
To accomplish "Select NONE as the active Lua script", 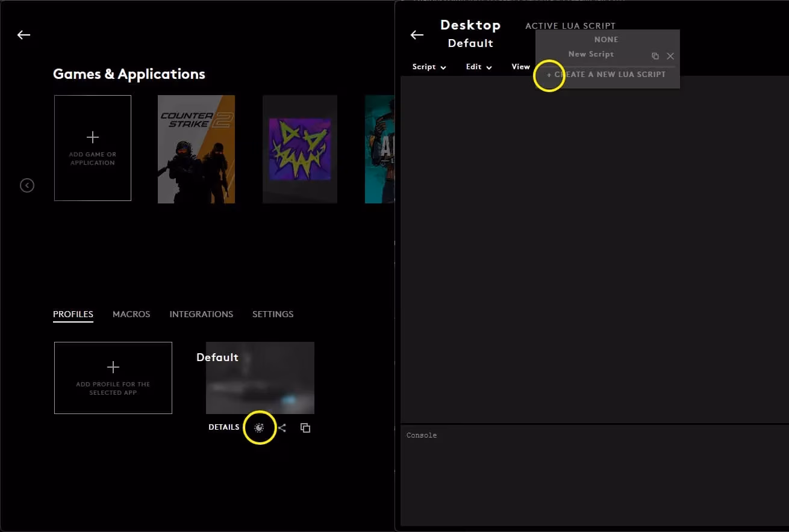I will 606,40.
